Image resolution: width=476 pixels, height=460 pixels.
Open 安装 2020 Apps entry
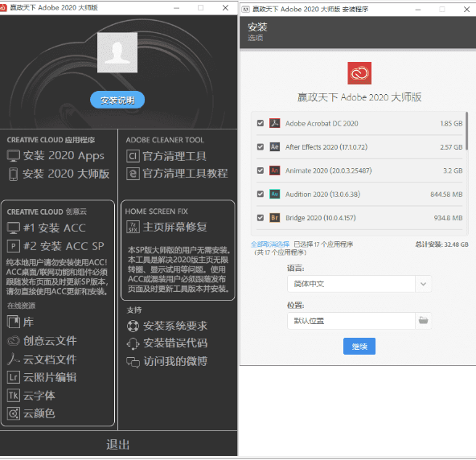tap(55, 156)
